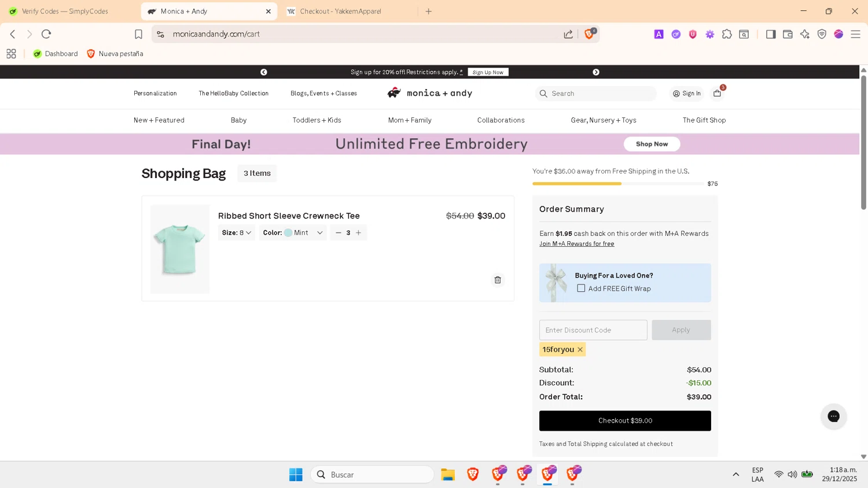Image resolution: width=868 pixels, height=488 pixels.
Task: Open the bookmarks apps grid icon
Action: (x=11, y=54)
